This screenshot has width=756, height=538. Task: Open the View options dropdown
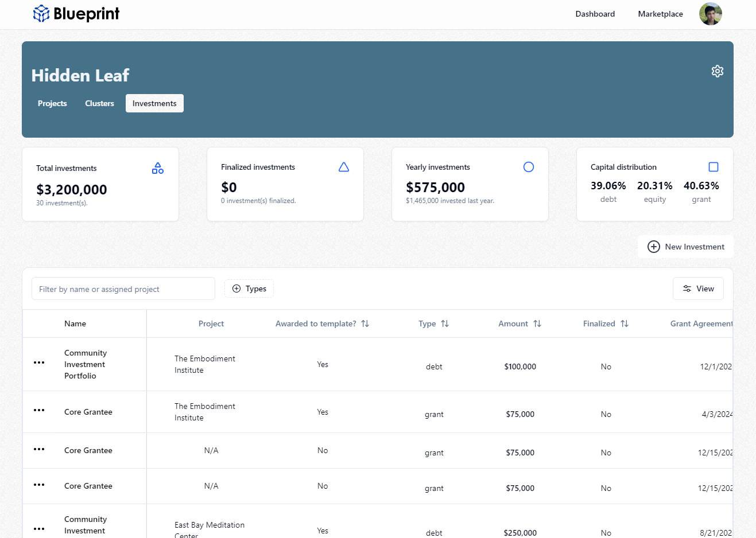click(698, 289)
